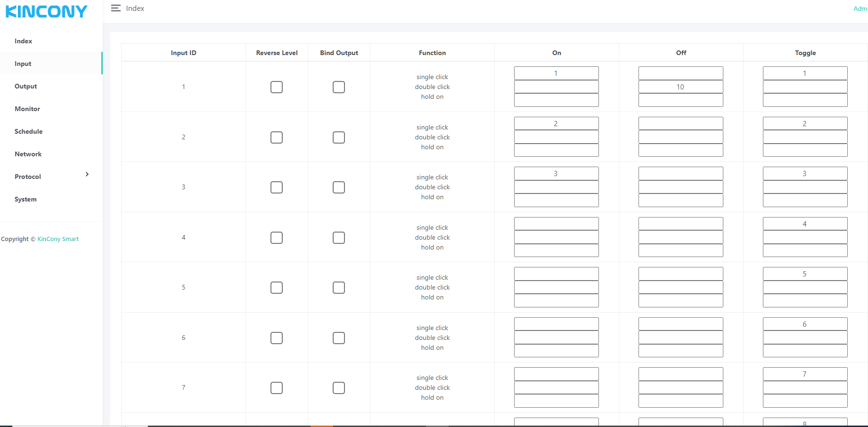Toggle Reverse Level checkbox for input 4
868x427 pixels.
(277, 238)
